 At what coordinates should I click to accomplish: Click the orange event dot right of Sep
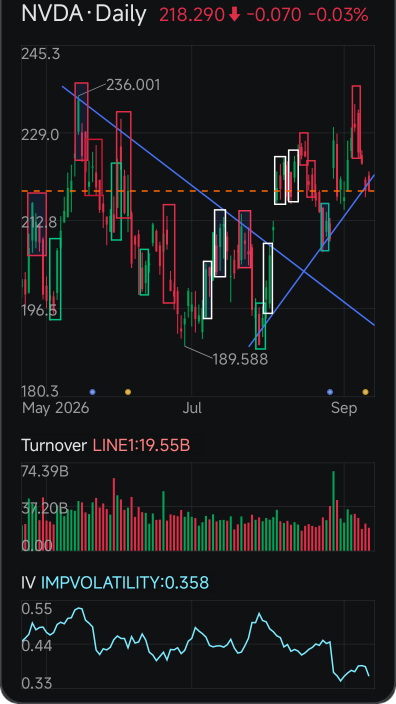[365, 392]
